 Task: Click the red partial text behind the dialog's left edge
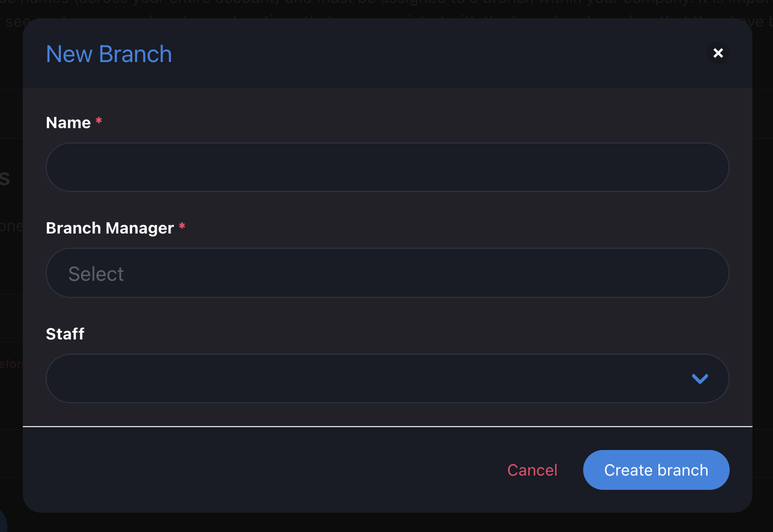coord(11,364)
